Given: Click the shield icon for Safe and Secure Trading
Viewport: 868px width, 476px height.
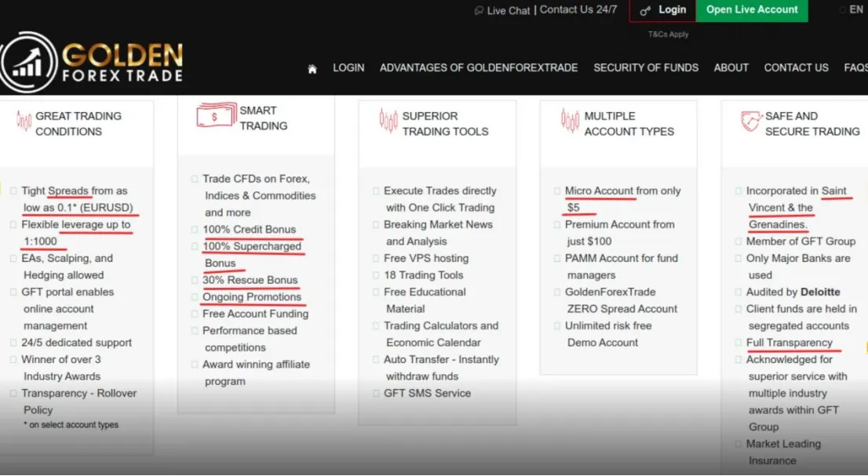Looking at the screenshot, I should tap(750, 121).
